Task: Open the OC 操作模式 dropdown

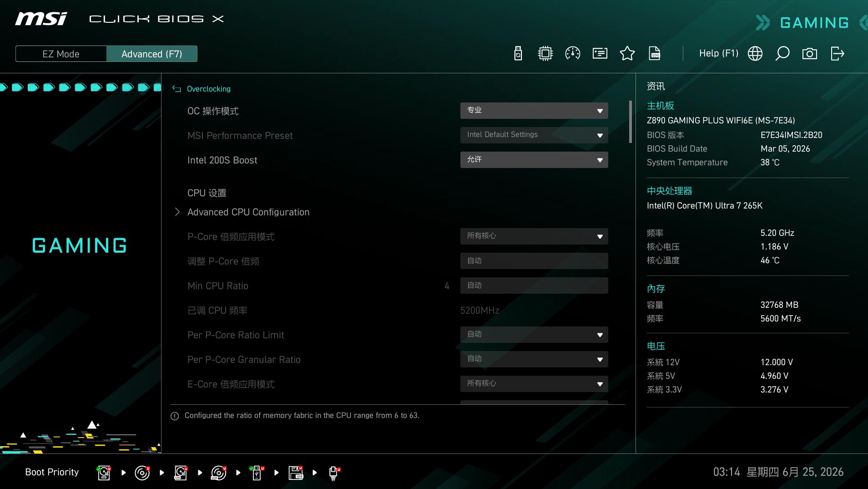Action: [534, 111]
